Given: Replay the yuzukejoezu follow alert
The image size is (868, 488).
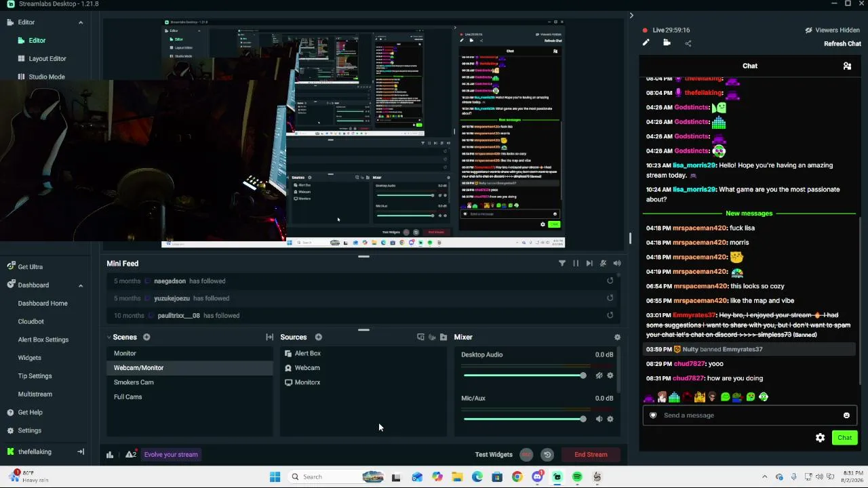Looking at the screenshot, I should coord(610,298).
